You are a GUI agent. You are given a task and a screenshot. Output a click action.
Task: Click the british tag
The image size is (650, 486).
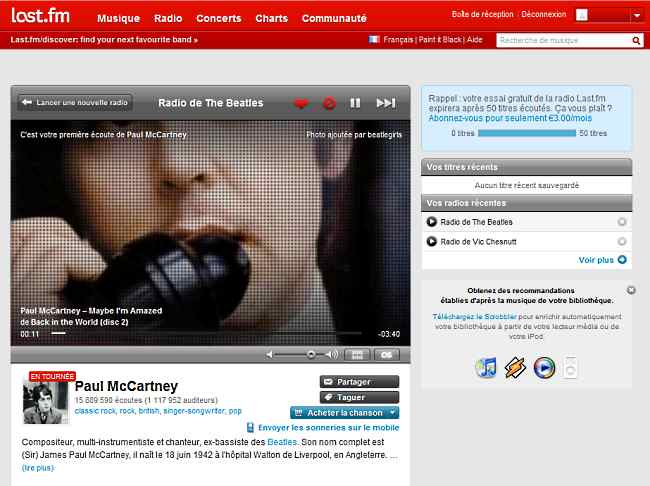pos(148,411)
